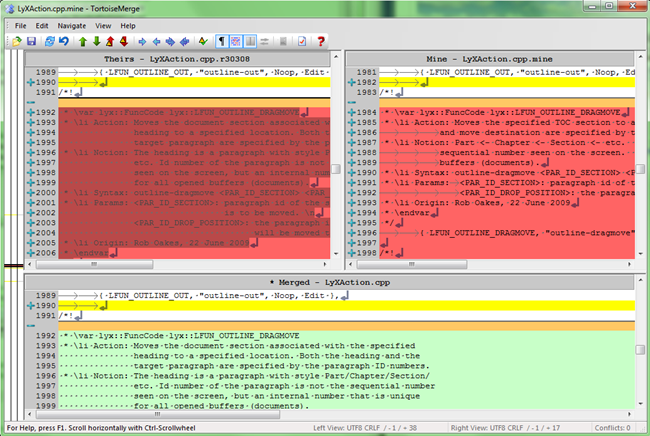The height and width of the screenshot is (436, 650).
Task: Click the greyed-out toolbar icon before settings
Action: click(283, 41)
